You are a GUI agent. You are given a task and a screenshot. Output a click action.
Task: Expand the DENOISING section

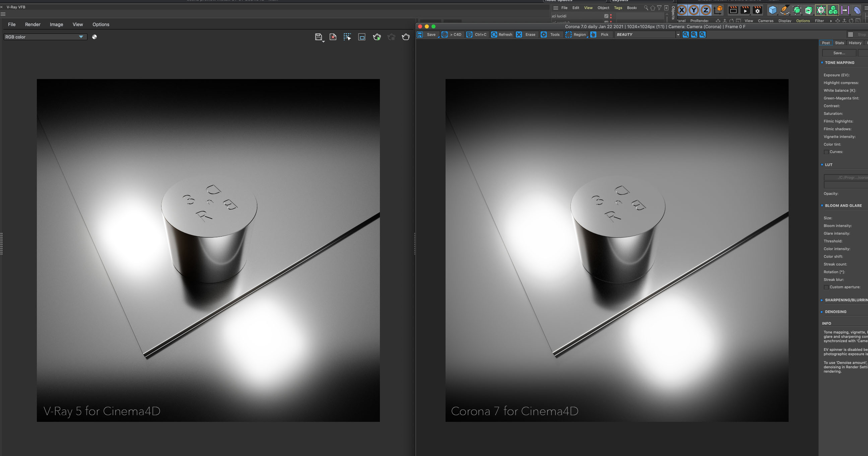point(835,312)
